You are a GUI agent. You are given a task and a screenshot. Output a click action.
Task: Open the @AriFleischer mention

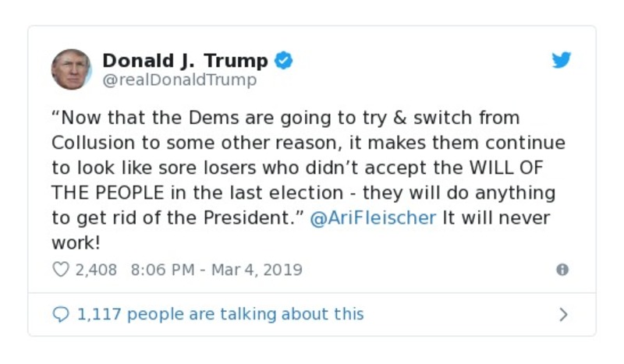click(373, 217)
